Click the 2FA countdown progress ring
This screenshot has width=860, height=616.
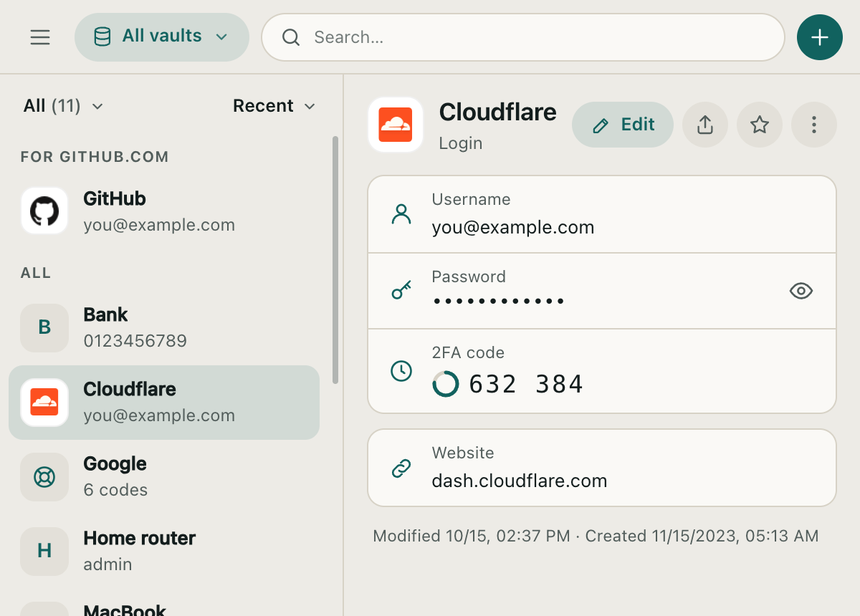(446, 384)
